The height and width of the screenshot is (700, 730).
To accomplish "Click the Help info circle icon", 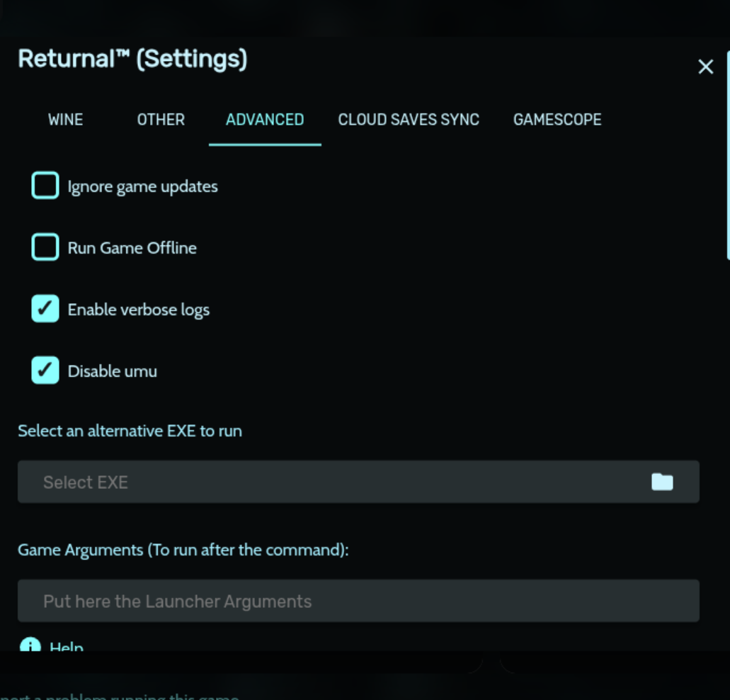I will (x=30, y=645).
